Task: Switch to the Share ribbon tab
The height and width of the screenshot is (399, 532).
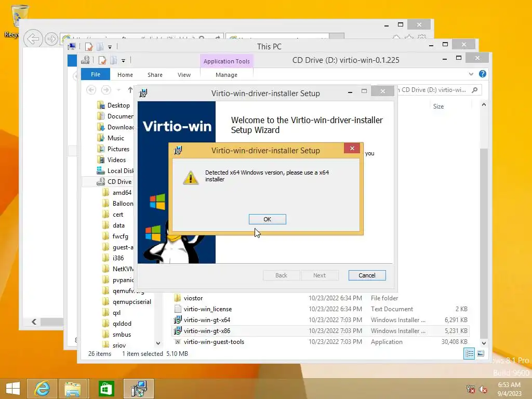Action: coord(155,75)
